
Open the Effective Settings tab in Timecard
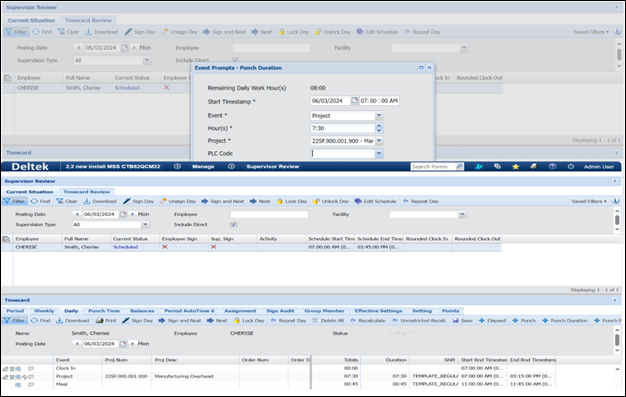(378, 311)
